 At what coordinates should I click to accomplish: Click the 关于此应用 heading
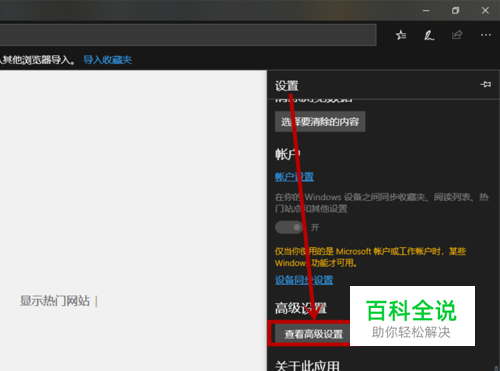tap(307, 366)
